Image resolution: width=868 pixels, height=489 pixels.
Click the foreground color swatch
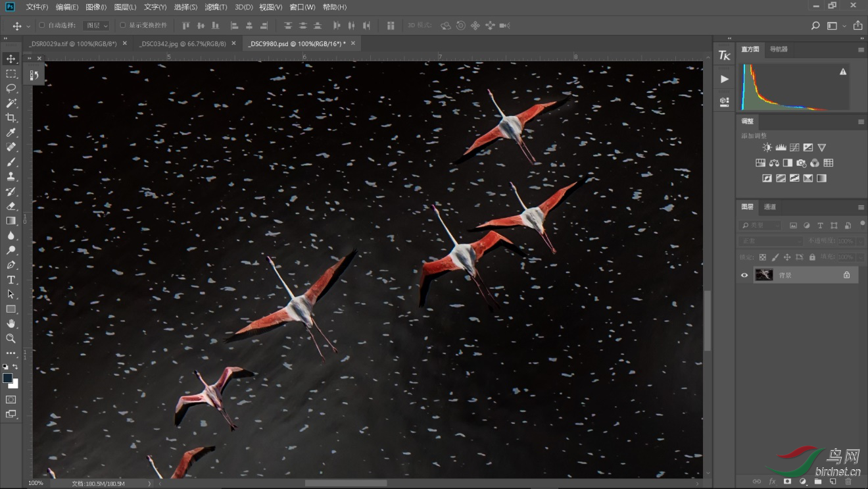(7, 378)
